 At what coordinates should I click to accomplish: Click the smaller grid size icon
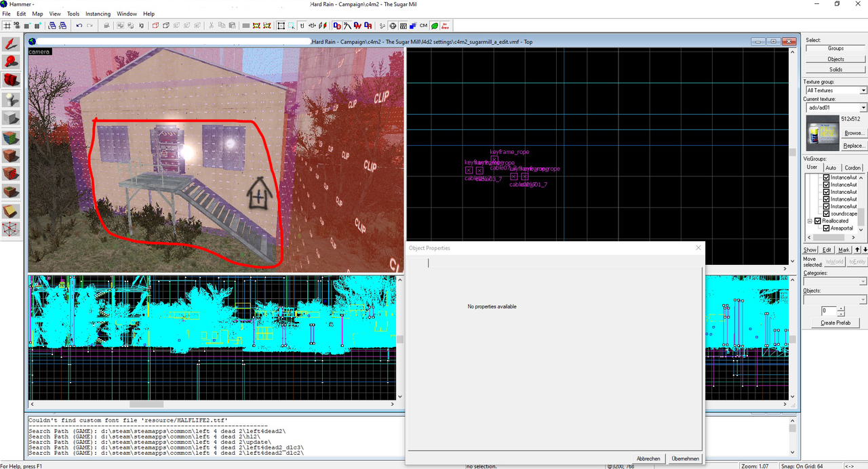[27, 26]
